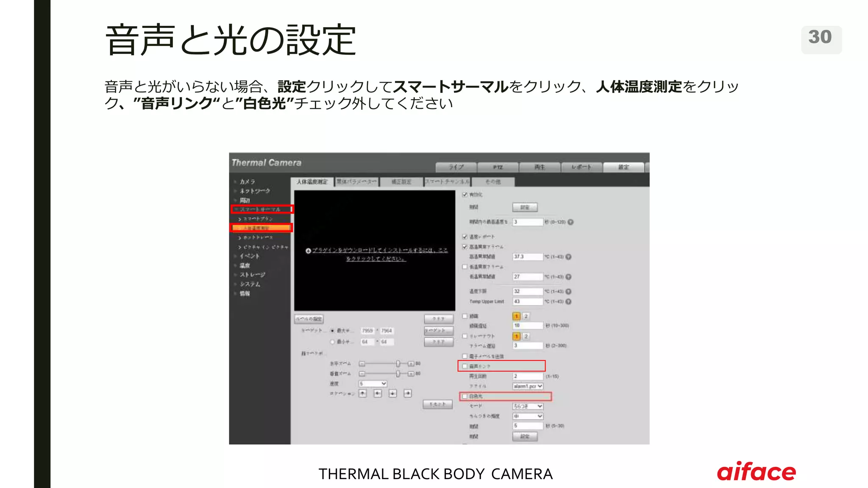The height and width of the screenshot is (488, 868).
Task: Click the vertical zoom plus icon
Action: (411, 374)
